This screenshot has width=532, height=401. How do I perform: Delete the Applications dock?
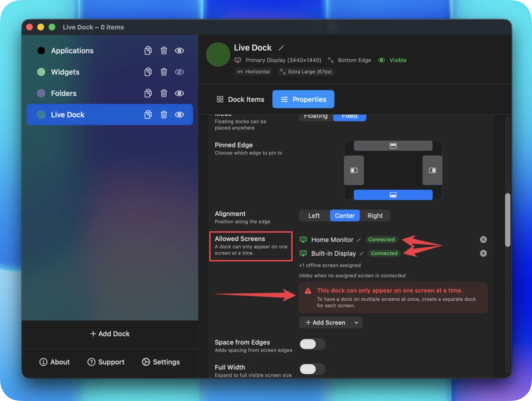tap(164, 51)
